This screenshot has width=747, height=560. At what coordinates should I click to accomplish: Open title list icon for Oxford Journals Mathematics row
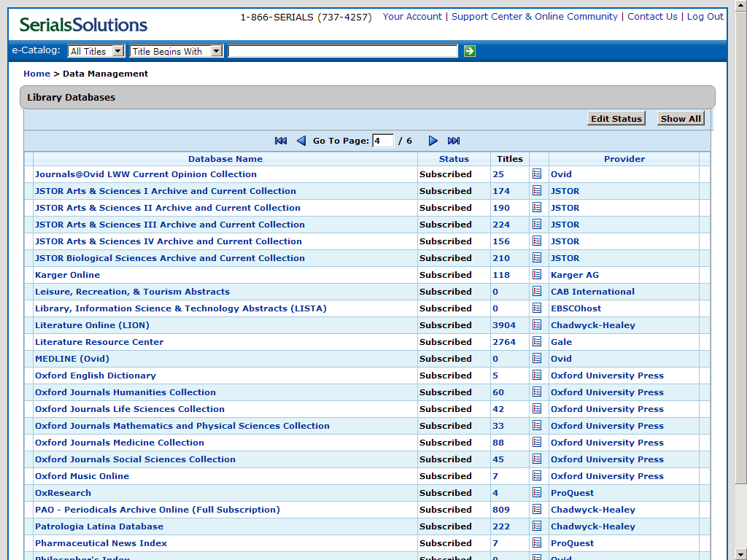pyautogui.click(x=537, y=425)
